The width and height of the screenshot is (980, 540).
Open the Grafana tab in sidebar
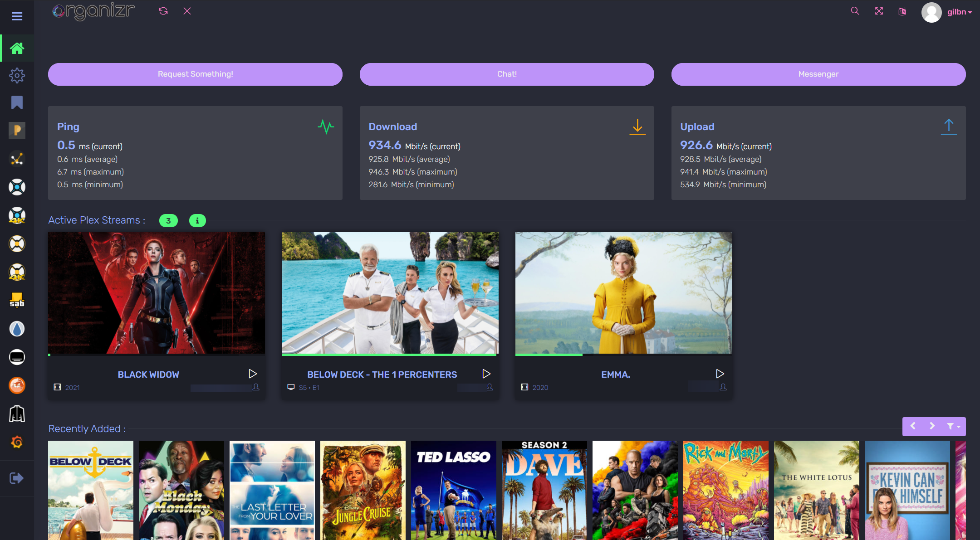tap(17, 442)
